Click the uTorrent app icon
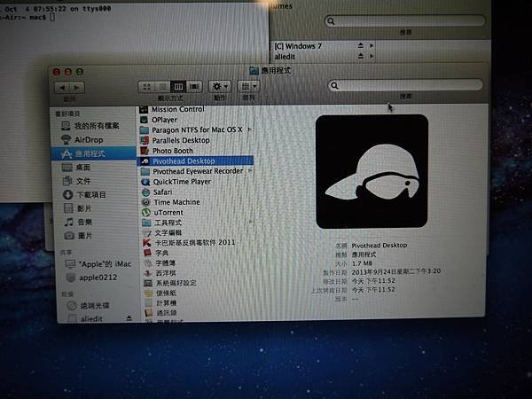Viewport: 532px width, 399px height. [146, 213]
